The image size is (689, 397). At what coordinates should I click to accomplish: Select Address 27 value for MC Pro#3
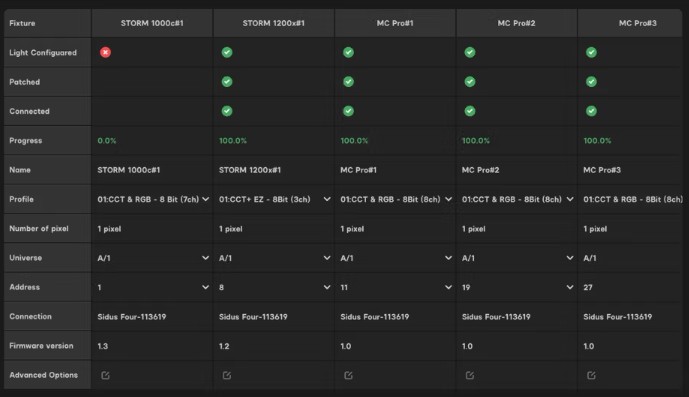pos(588,287)
